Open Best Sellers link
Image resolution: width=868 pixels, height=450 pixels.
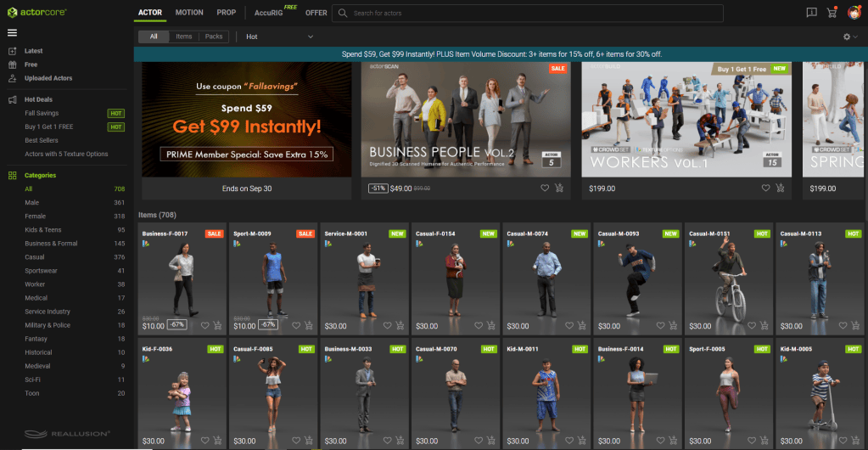(x=42, y=140)
